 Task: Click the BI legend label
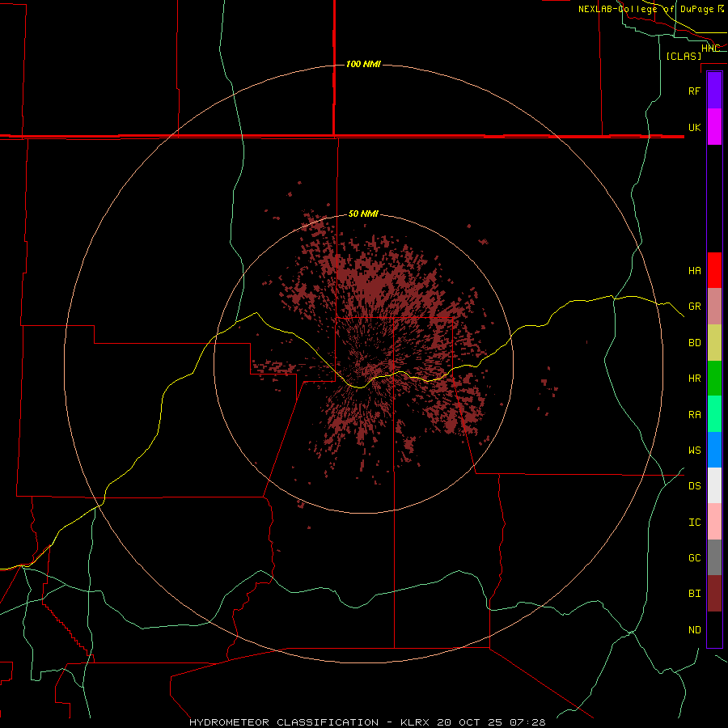[x=694, y=594]
